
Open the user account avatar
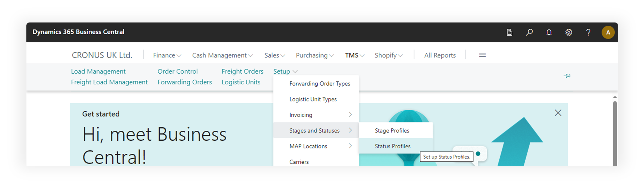point(608,32)
